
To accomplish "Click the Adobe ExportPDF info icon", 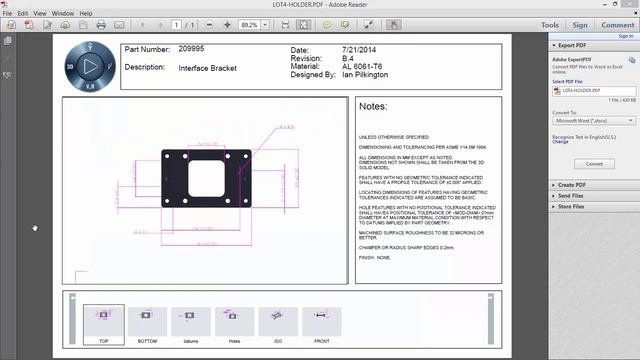I will 632,60.
